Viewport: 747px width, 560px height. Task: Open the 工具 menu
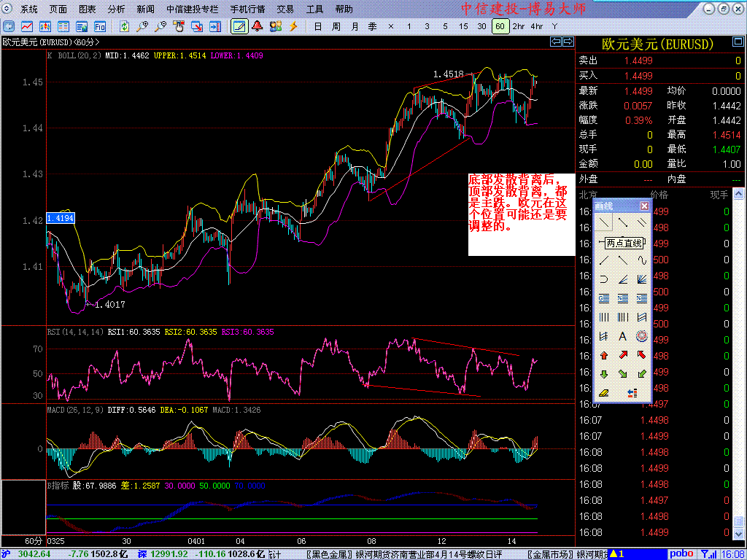point(314,9)
